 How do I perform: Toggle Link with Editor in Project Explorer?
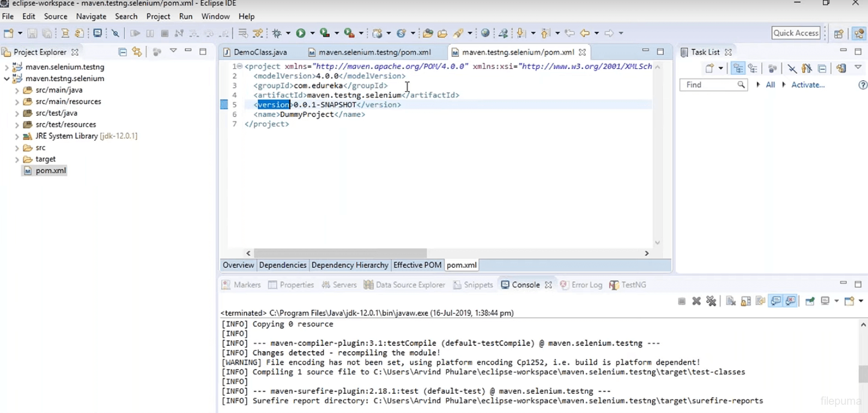(137, 52)
